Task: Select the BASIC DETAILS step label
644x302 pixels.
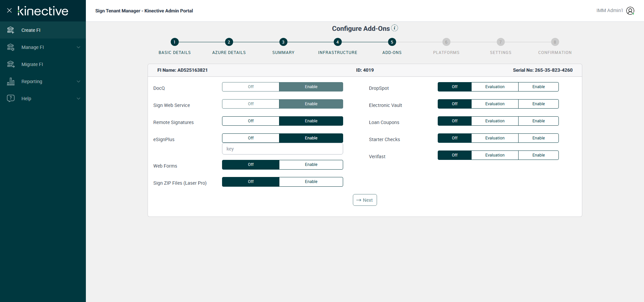Action: pos(175,53)
